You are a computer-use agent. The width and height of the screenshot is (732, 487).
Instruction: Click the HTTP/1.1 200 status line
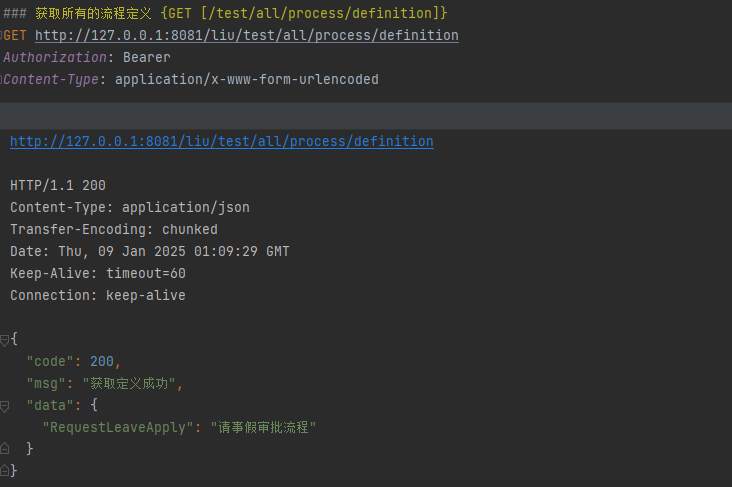tap(58, 186)
